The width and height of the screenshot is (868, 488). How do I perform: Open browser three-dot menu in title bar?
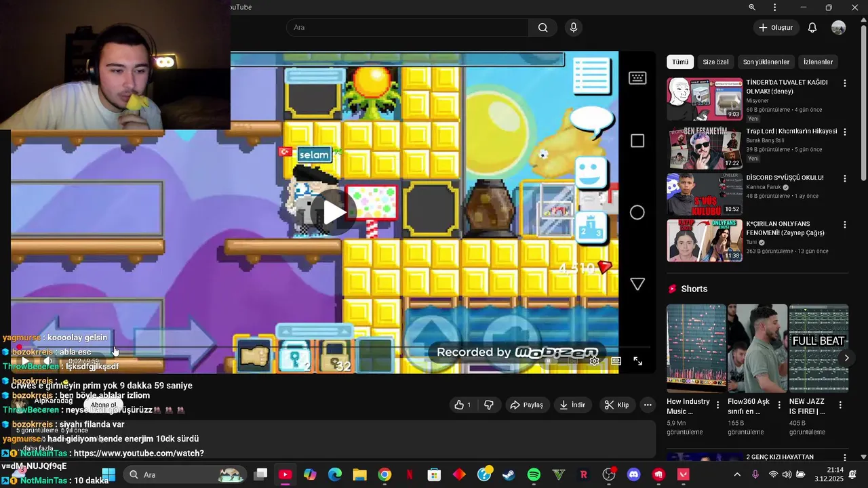click(x=775, y=7)
